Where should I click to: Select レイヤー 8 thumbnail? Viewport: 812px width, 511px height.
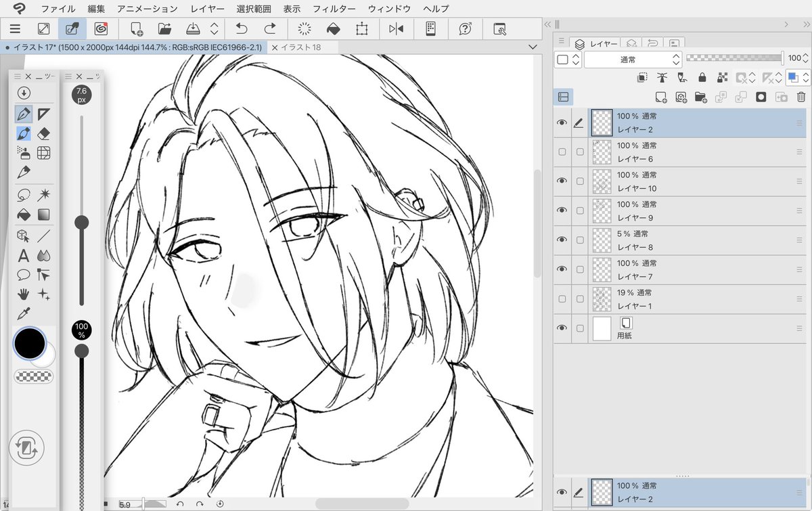602,240
